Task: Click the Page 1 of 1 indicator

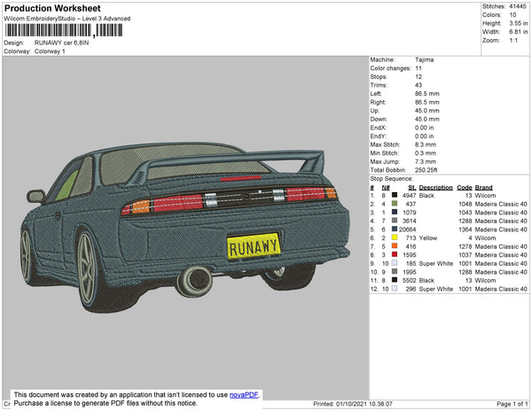Action: pos(511,404)
